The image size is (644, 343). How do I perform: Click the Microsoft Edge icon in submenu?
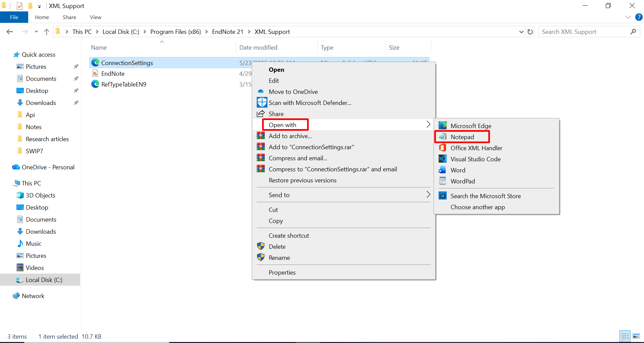[443, 125]
